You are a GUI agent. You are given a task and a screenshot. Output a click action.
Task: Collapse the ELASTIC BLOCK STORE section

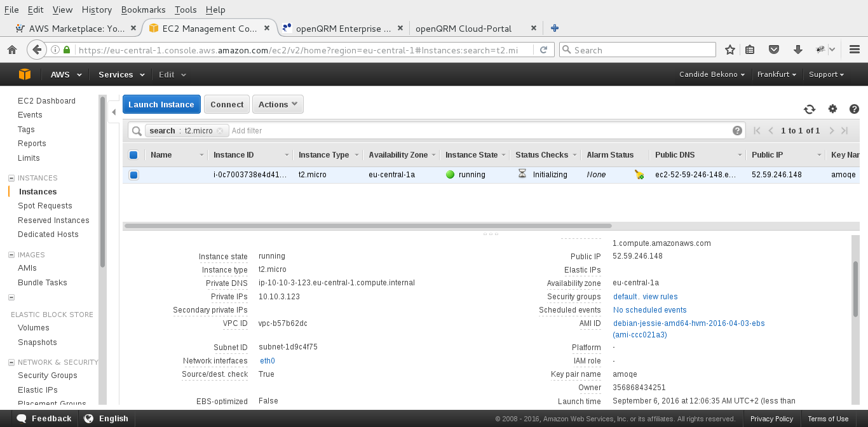pyautogui.click(x=11, y=297)
